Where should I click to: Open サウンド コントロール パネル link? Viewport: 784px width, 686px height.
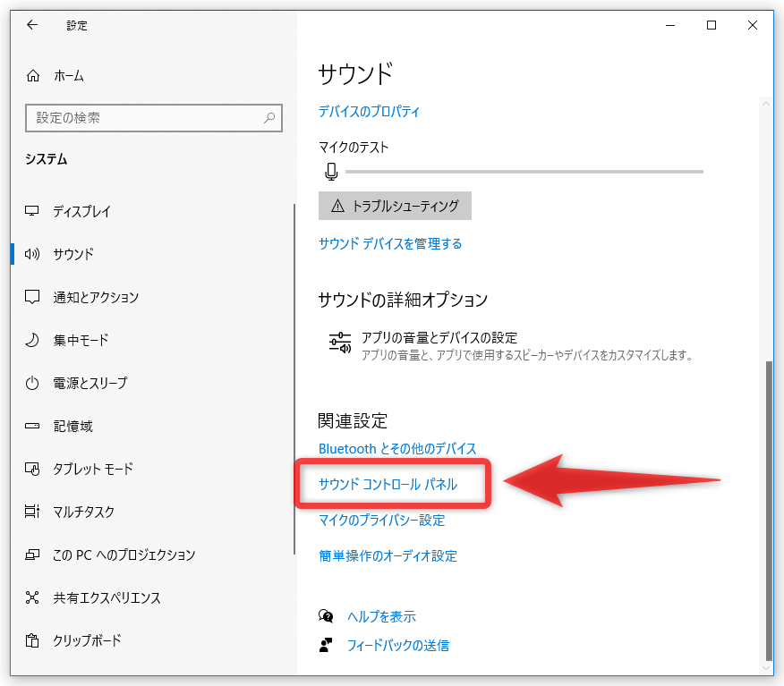[x=388, y=484]
